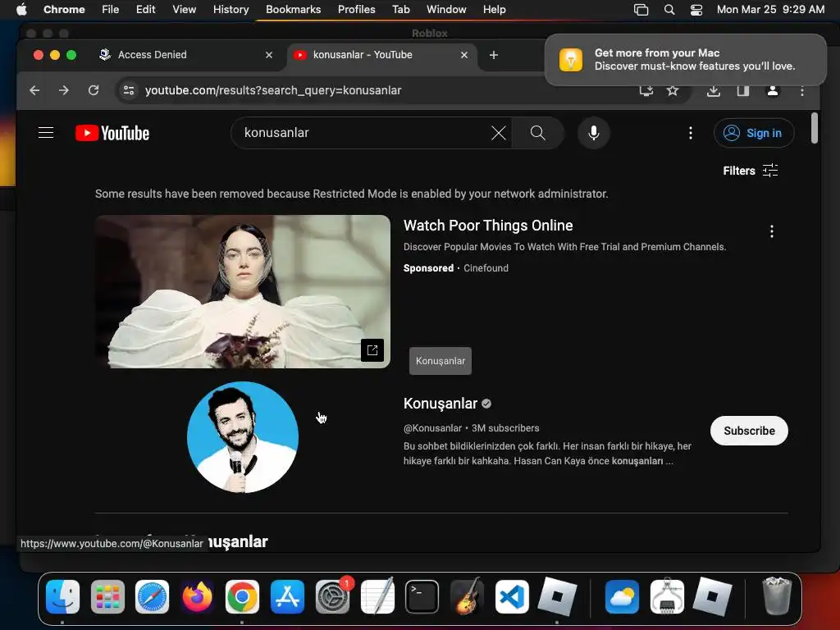Screen dimensions: 840x630
Task: Select the konusanlar - YouTube tab
Action: 381,55
